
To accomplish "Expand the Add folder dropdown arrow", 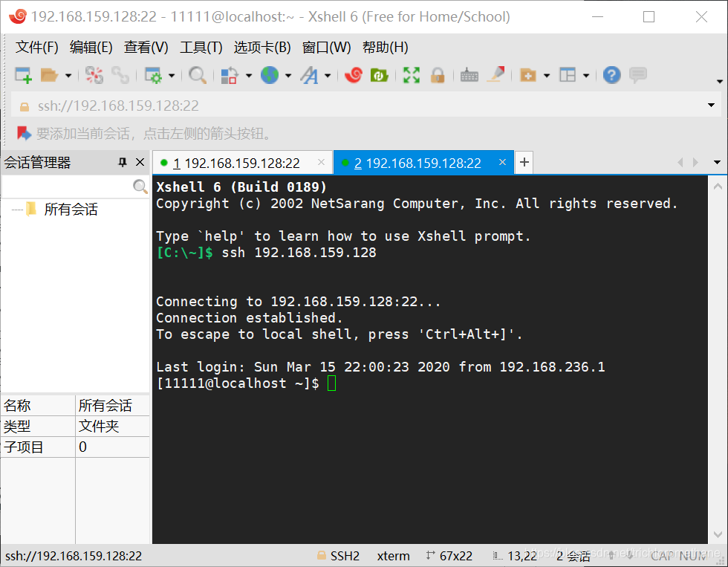I will click(547, 75).
